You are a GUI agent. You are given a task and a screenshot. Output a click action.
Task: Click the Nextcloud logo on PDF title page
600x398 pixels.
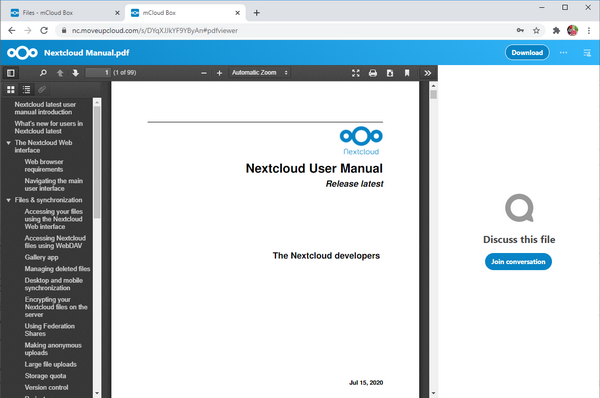(x=361, y=140)
